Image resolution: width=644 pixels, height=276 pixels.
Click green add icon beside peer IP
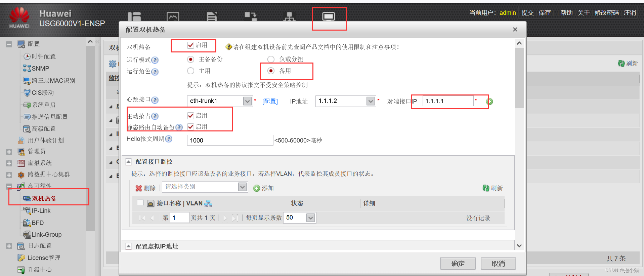click(489, 102)
